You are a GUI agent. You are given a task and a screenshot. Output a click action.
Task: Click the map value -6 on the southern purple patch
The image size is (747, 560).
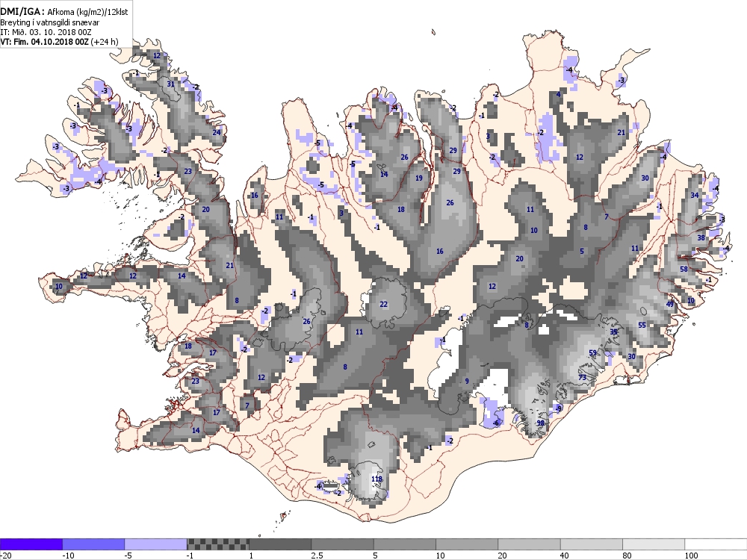click(495, 423)
